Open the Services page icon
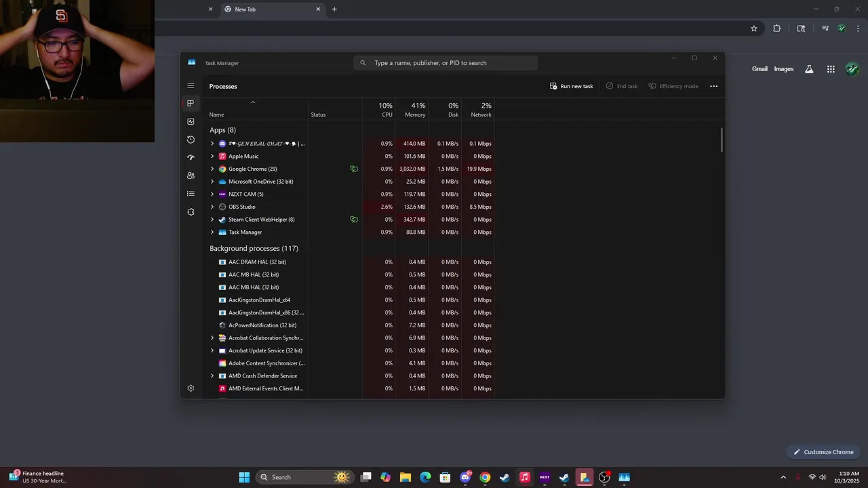Viewport: 868px width, 488px height. (x=191, y=212)
